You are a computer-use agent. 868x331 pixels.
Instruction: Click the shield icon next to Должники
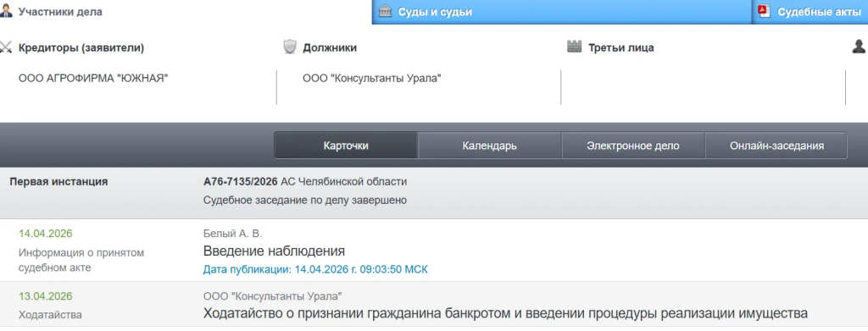click(290, 47)
